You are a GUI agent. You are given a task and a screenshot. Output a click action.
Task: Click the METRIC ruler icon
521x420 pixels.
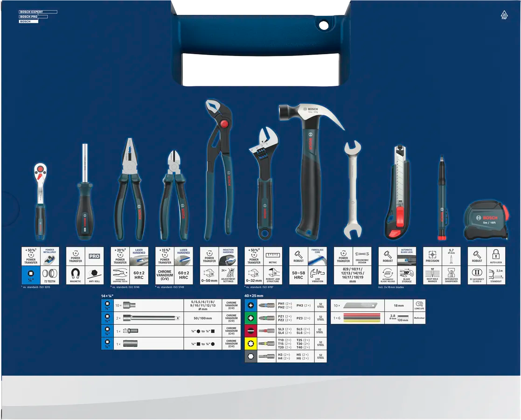tap(273, 256)
